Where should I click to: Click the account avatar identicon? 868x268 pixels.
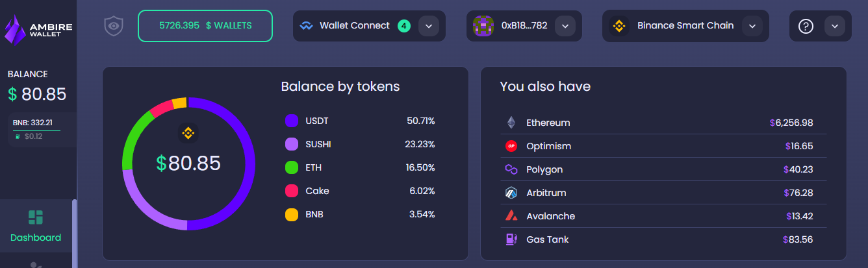click(482, 26)
